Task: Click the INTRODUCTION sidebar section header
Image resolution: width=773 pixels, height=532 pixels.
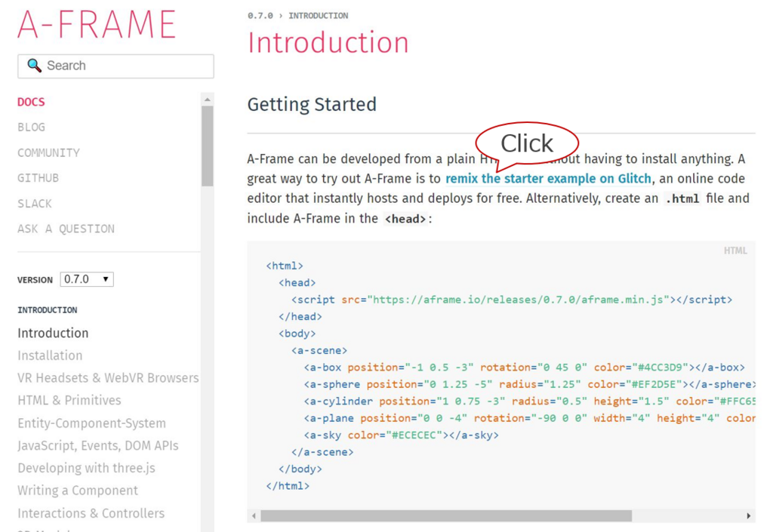Action: coord(48,310)
